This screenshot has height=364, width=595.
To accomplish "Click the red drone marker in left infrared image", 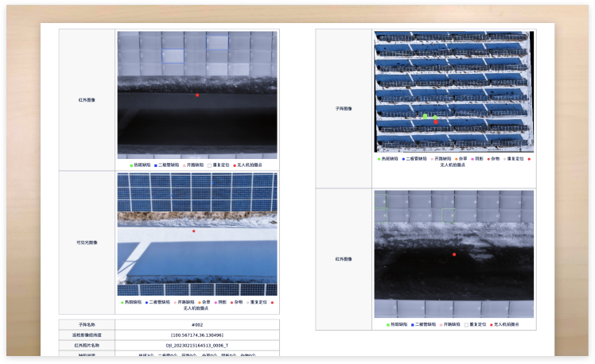I will [197, 95].
